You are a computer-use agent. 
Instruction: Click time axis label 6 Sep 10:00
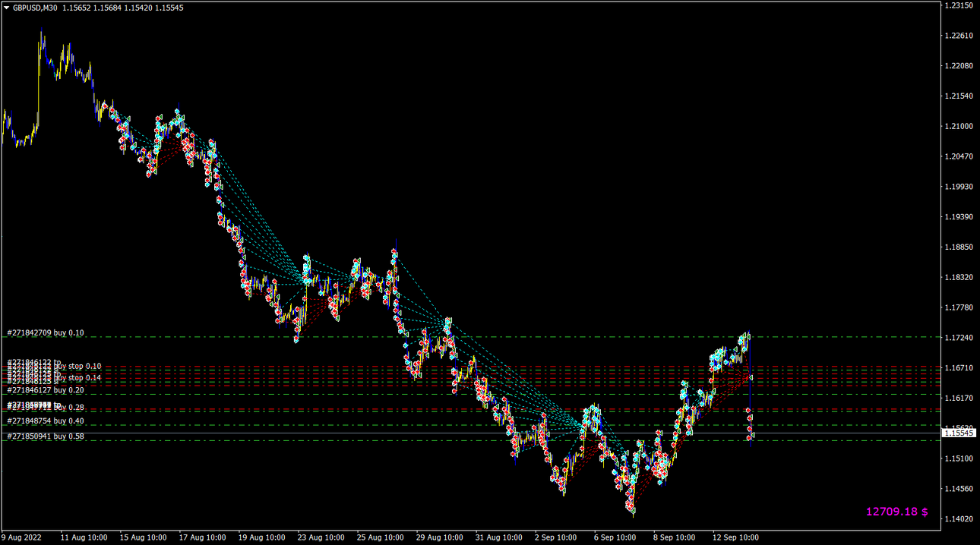coord(615,537)
